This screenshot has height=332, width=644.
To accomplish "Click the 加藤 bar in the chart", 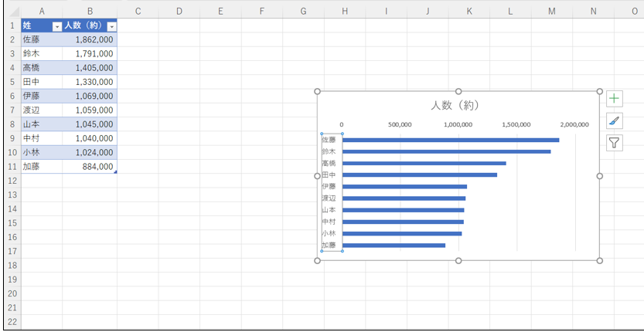I will click(394, 246).
